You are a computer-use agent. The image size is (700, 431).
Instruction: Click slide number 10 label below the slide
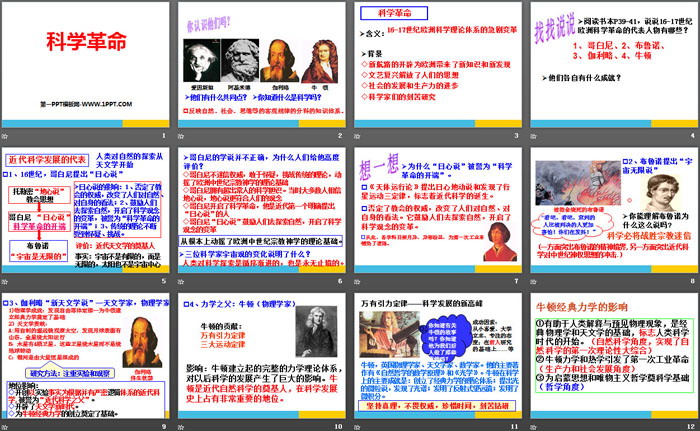(x=339, y=427)
